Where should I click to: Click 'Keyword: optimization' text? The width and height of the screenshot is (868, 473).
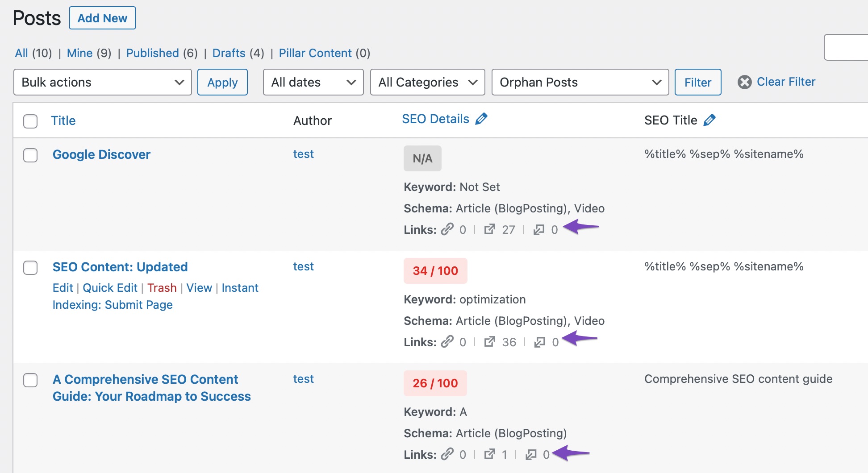pos(464,299)
